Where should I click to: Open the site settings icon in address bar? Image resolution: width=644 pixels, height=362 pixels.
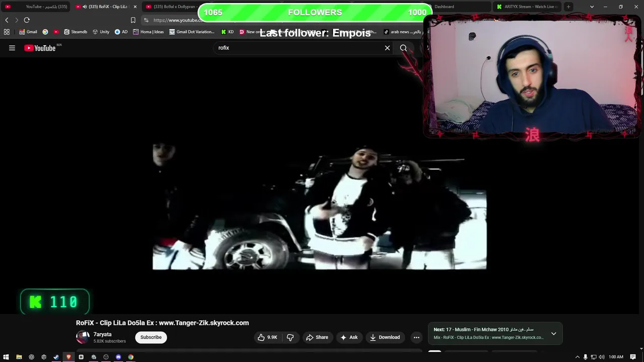[146, 20]
